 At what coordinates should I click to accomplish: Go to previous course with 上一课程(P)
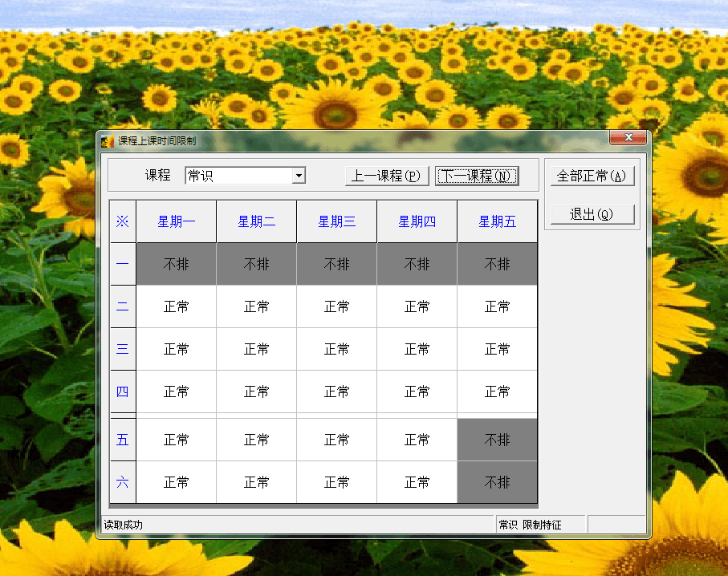coord(387,176)
